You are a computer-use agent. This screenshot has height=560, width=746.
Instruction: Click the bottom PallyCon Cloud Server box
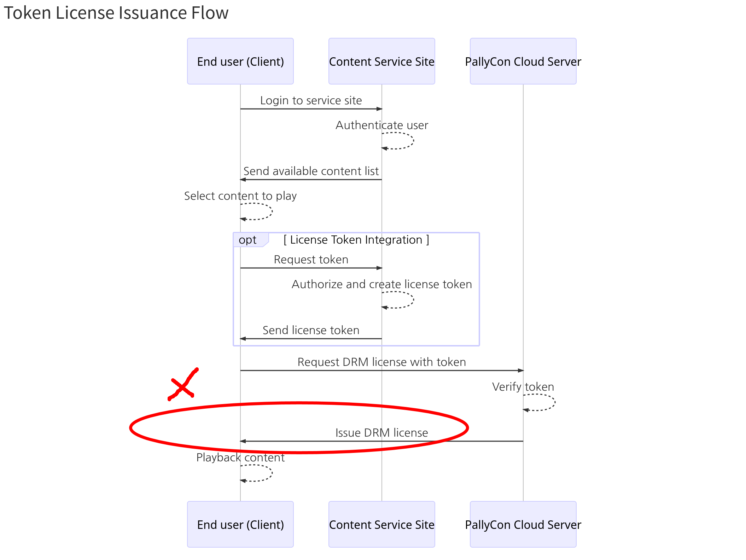tap(523, 524)
